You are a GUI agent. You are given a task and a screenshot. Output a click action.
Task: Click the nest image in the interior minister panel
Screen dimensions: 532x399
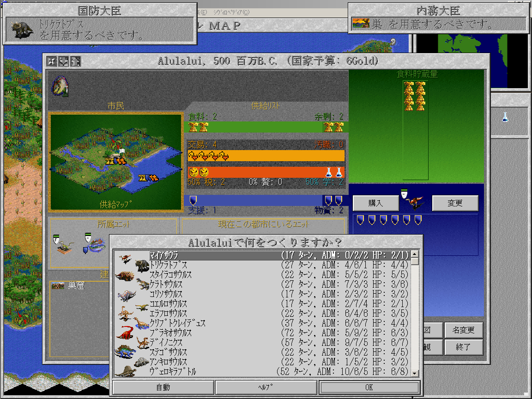[x=361, y=24]
